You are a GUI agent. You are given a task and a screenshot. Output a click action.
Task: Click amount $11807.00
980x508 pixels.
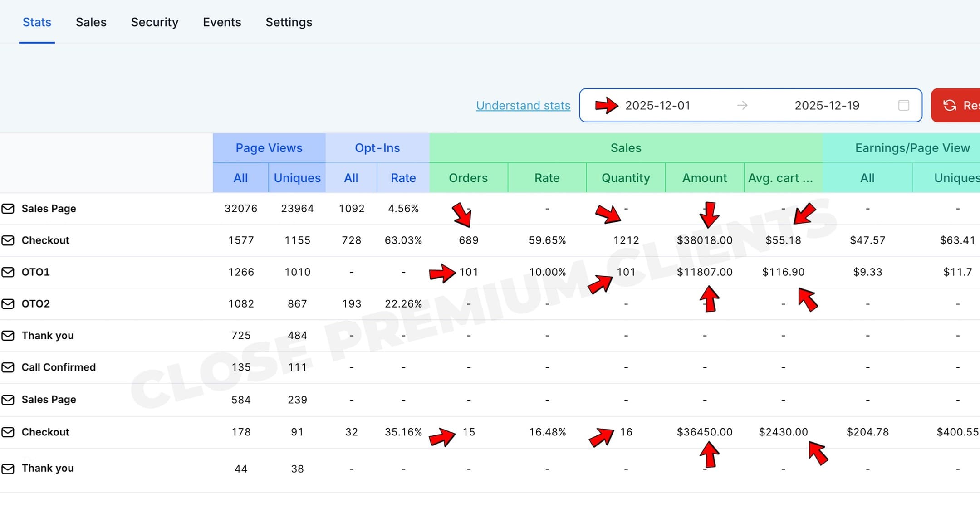point(705,272)
